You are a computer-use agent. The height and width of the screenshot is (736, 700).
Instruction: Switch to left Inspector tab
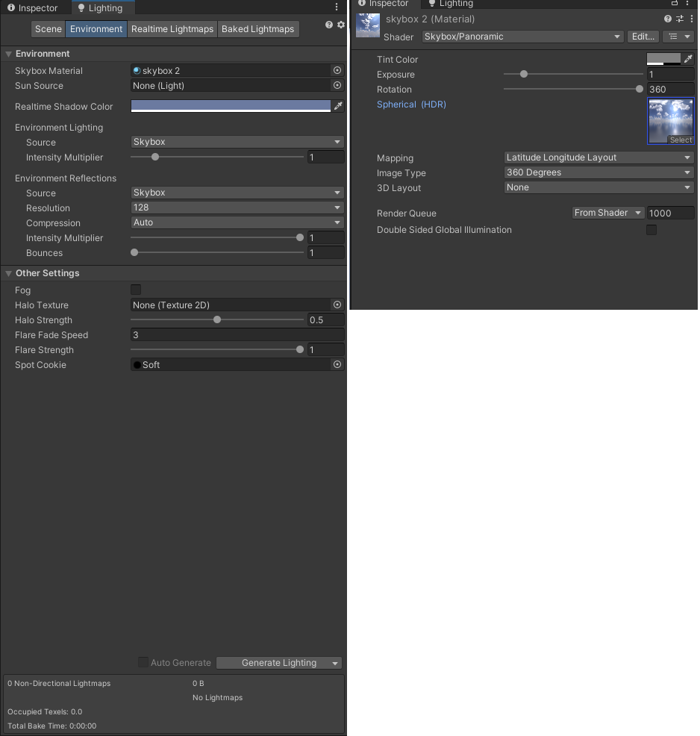(33, 8)
